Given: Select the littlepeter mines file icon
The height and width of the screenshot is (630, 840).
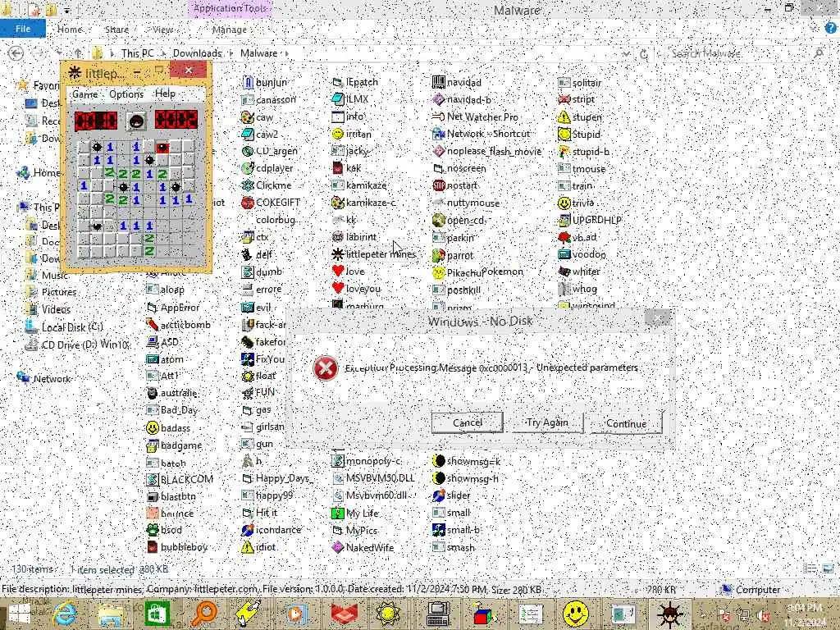Looking at the screenshot, I should coord(337,254).
